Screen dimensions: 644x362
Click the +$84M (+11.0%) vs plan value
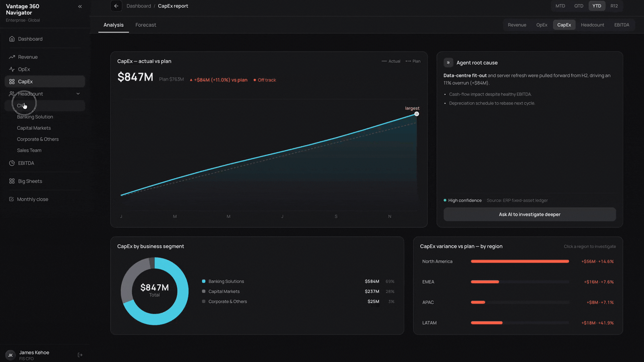(219, 80)
